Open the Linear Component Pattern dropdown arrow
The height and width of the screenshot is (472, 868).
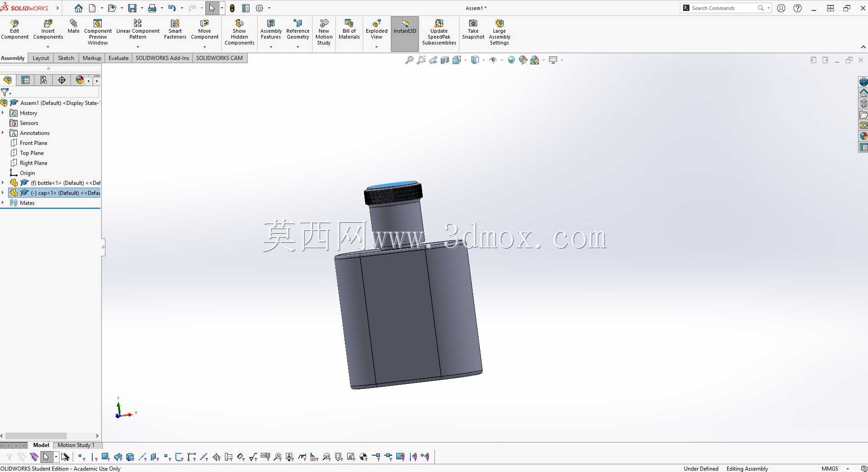coord(138,47)
